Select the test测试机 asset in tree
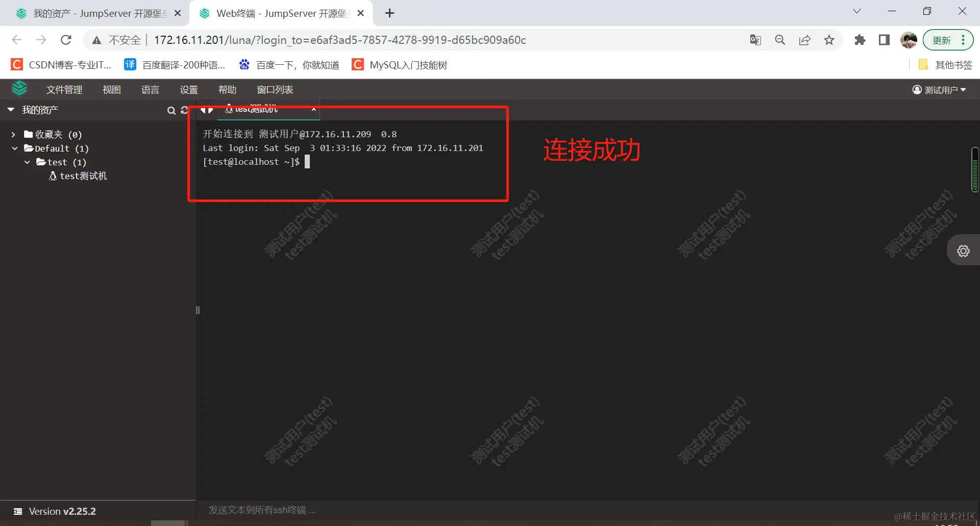 83,176
